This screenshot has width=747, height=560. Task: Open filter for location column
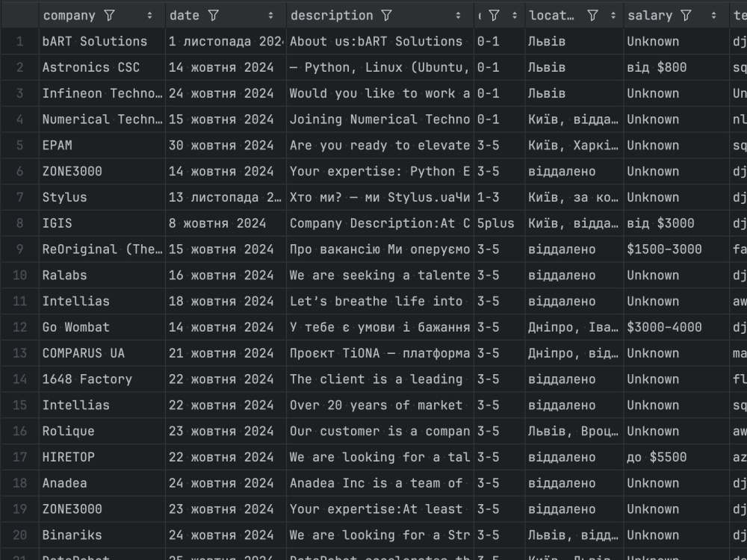click(592, 16)
